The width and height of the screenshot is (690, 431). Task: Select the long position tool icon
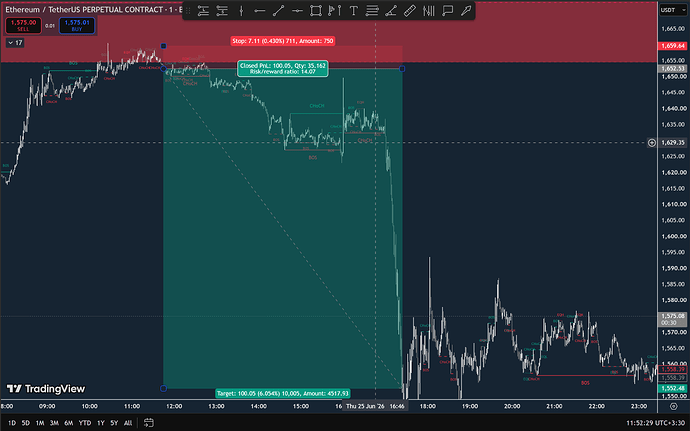click(x=203, y=11)
